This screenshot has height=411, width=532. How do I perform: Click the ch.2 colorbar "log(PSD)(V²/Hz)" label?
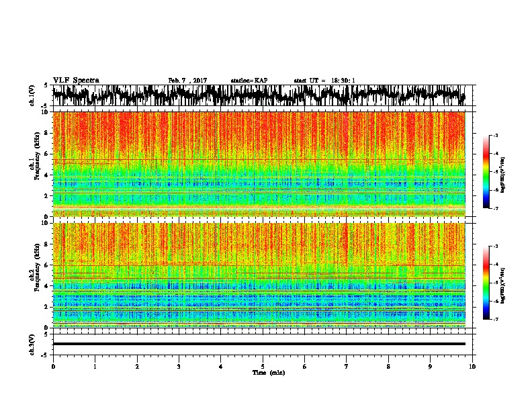click(x=502, y=285)
